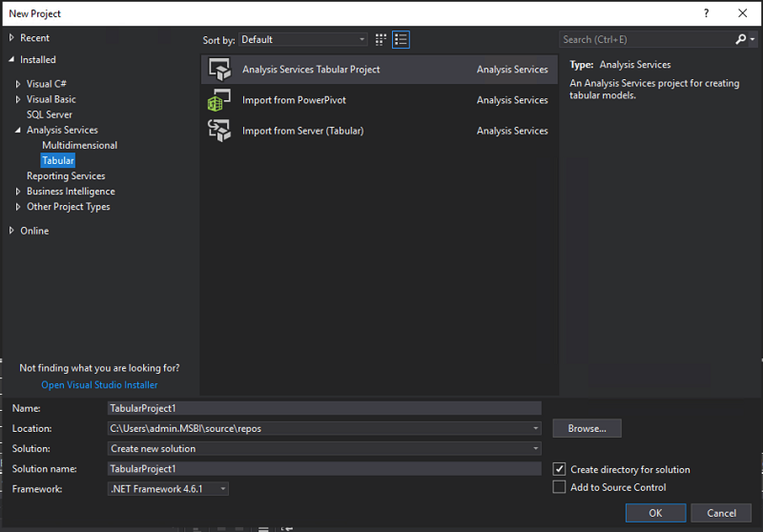Click the Import from Server (Tabular) icon
This screenshot has height=532, width=763.
[x=219, y=131]
